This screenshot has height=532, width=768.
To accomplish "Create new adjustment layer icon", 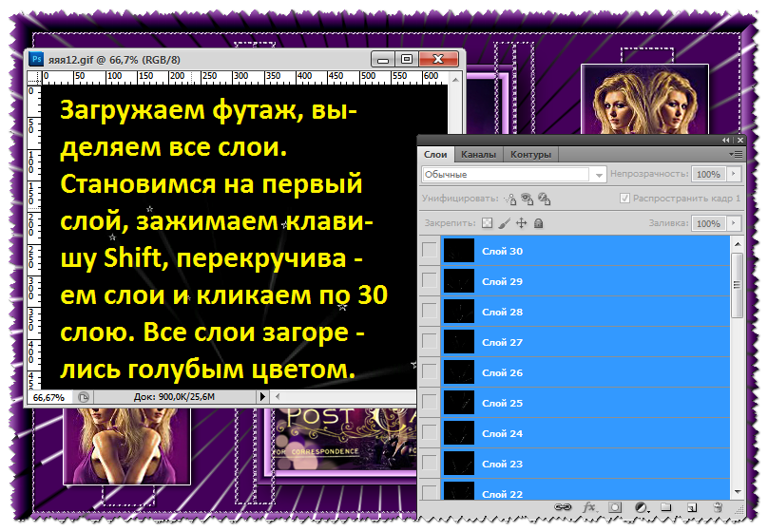I will [642, 507].
